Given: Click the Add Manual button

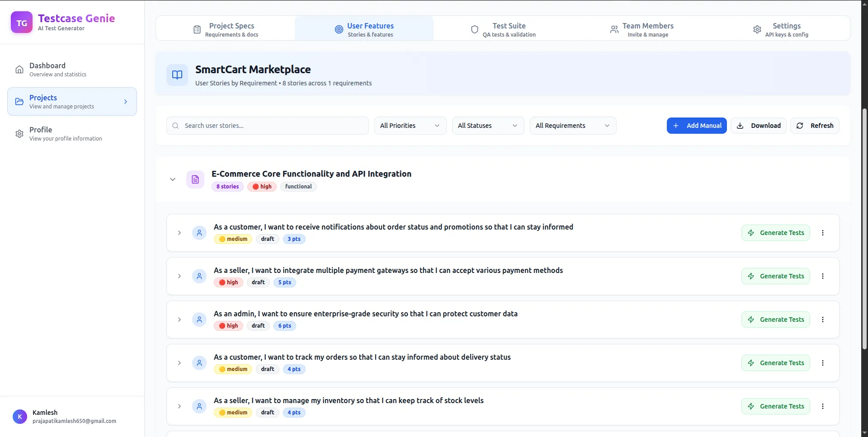Looking at the screenshot, I should [x=697, y=126].
